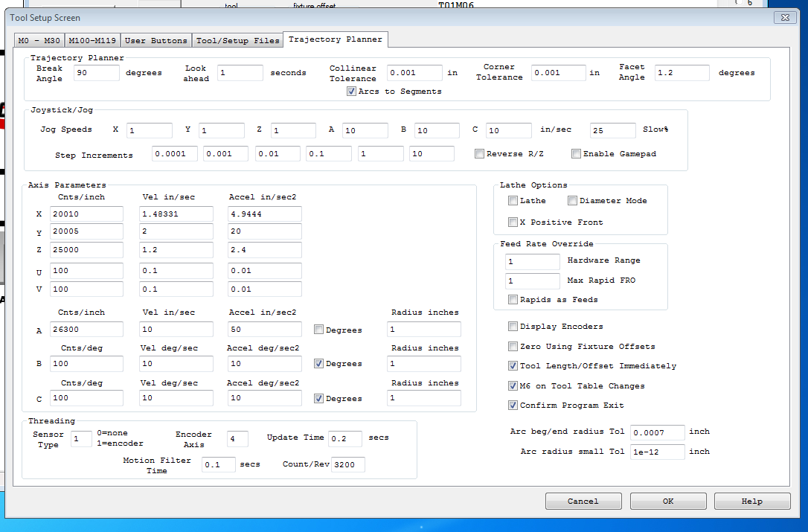Click X axis Cnts/inch field 20010
Screen dimensions: 808x532
click(x=86, y=214)
